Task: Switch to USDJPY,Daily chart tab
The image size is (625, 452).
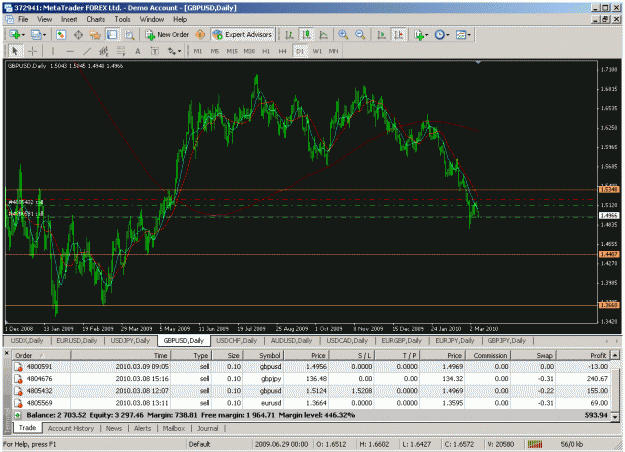Action: point(130,341)
